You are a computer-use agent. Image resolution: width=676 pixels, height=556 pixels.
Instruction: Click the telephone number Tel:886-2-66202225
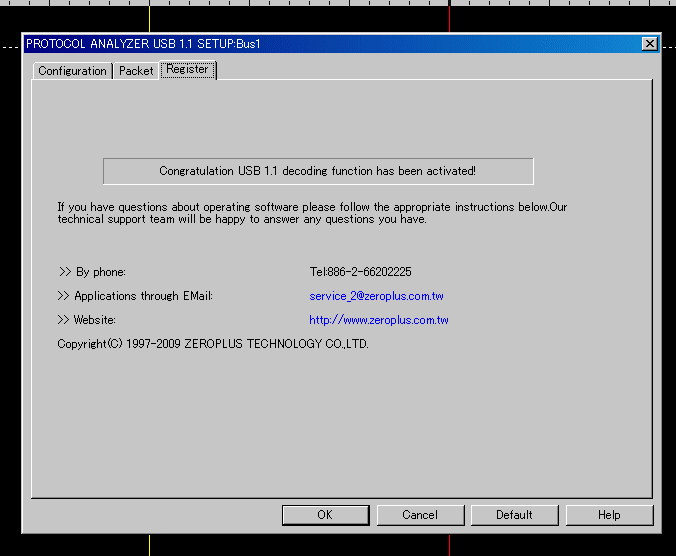[x=360, y=272]
